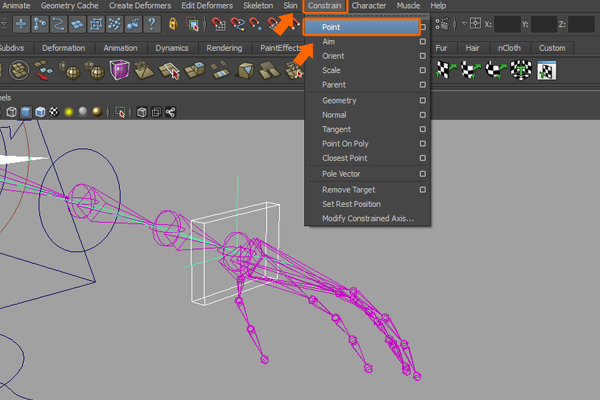Open the Rendering shelf tab

point(224,48)
